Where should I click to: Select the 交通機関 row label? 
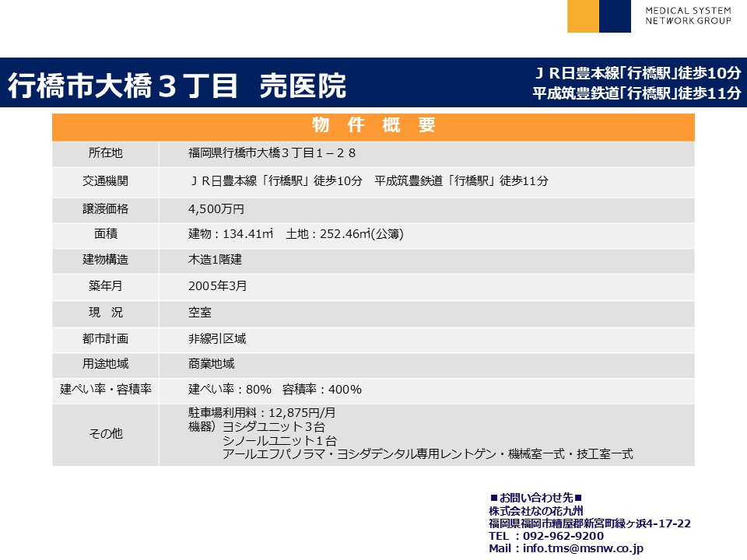click(x=105, y=180)
